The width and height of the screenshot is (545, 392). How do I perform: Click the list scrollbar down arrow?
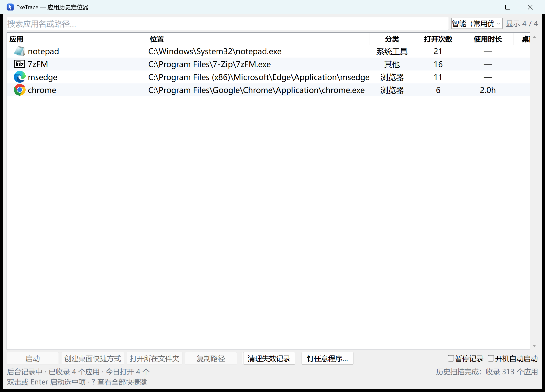coord(534,345)
